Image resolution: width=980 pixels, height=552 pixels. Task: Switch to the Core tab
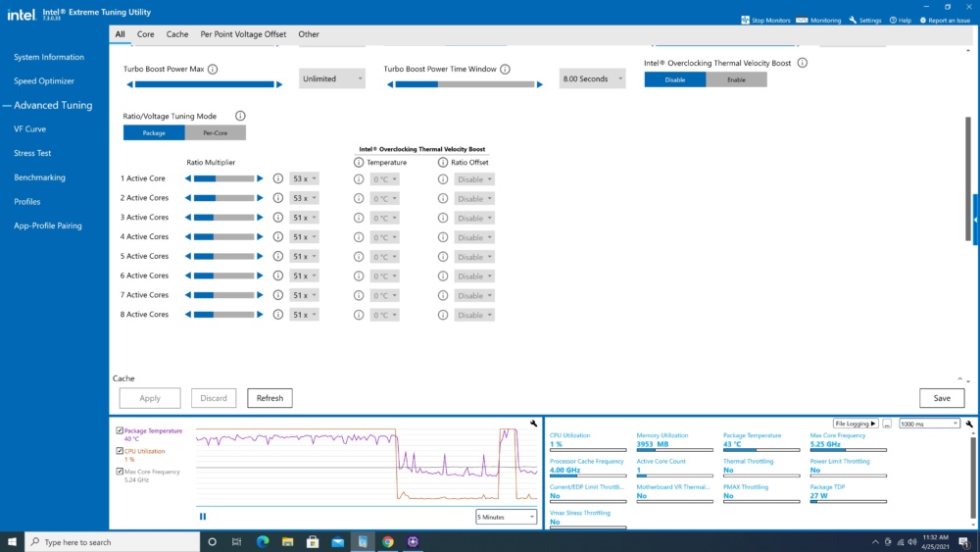coord(146,34)
